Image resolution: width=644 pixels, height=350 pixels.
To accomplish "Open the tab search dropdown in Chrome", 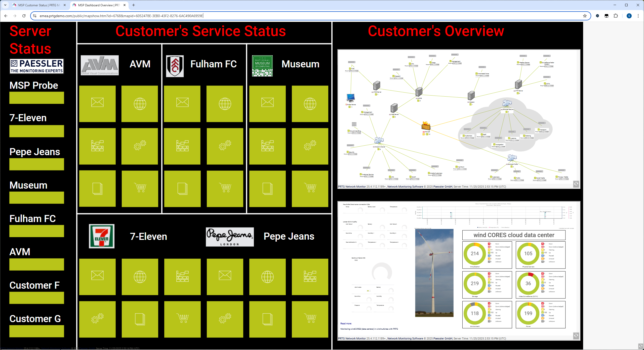I will pos(5,5).
